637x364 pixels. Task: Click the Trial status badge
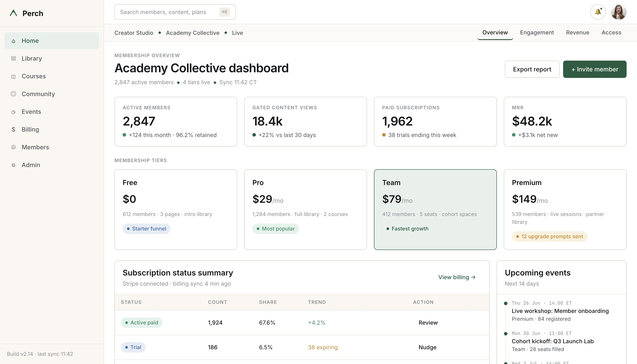133,348
